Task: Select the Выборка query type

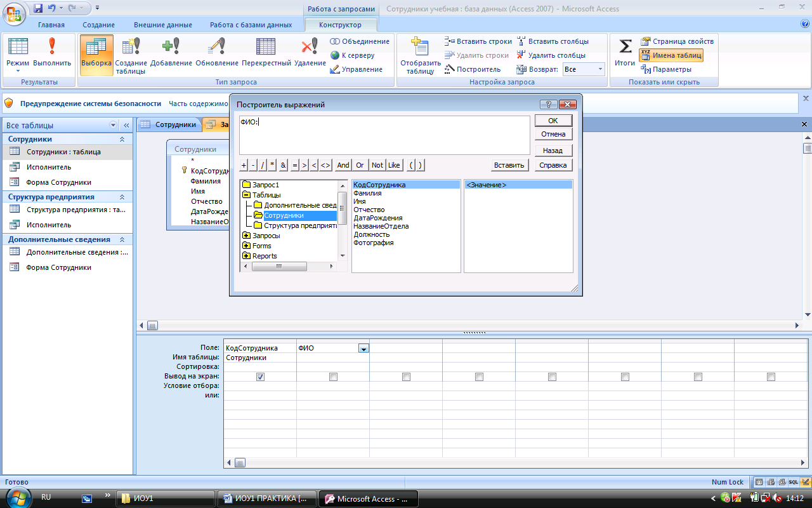Action: coord(96,54)
